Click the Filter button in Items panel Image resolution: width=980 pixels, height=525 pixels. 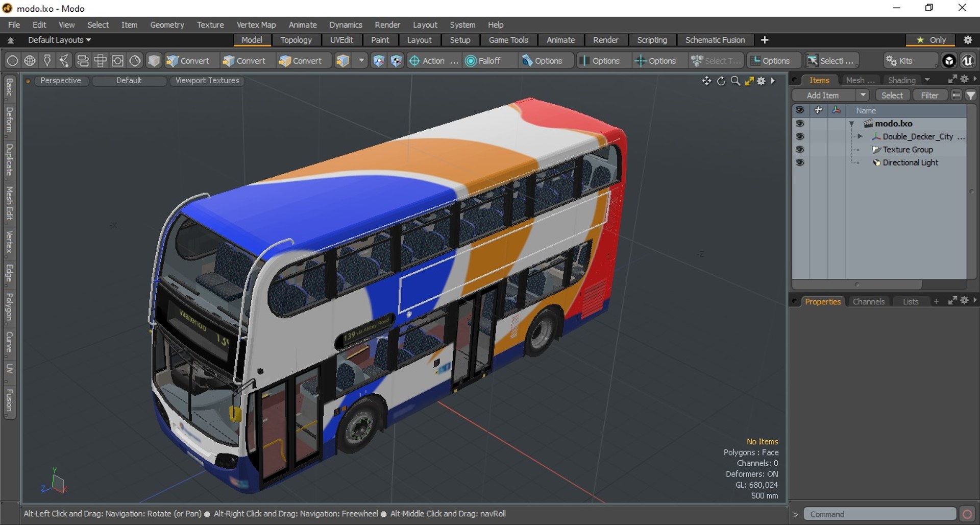pyautogui.click(x=929, y=96)
